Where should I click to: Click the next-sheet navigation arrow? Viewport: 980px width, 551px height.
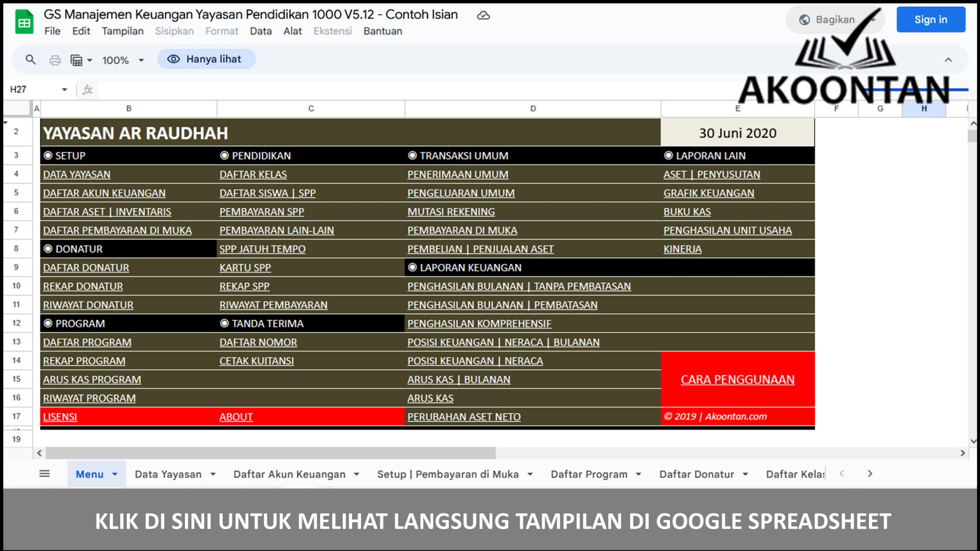869,474
